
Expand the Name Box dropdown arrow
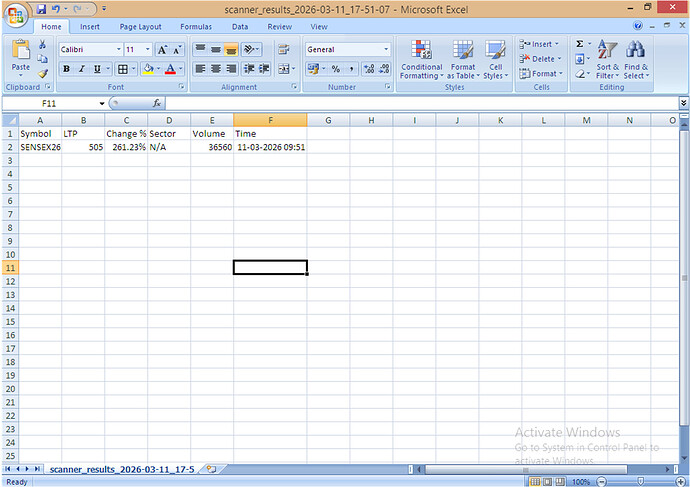(101, 103)
